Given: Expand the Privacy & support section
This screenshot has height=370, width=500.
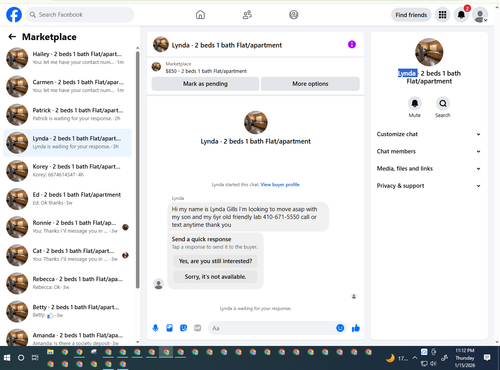Looking at the screenshot, I should (429, 186).
